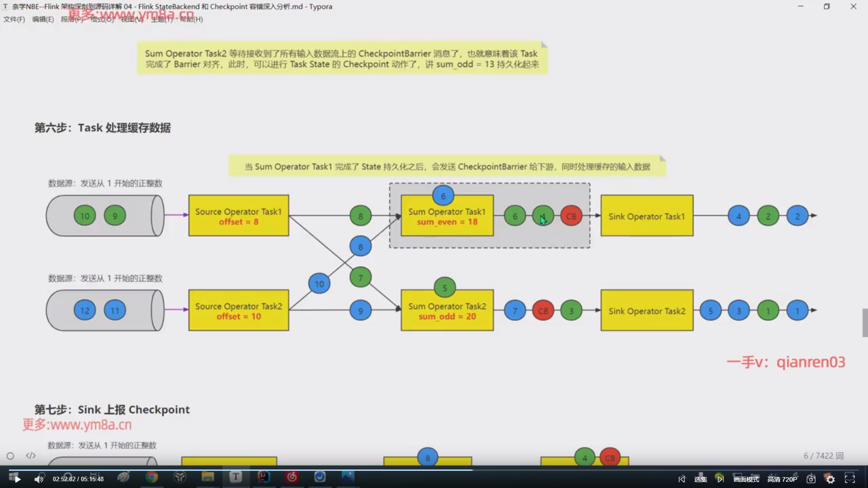The height and width of the screenshot is (488, 868).
Task: Skip to the next video episode
Action: [720, 479]
